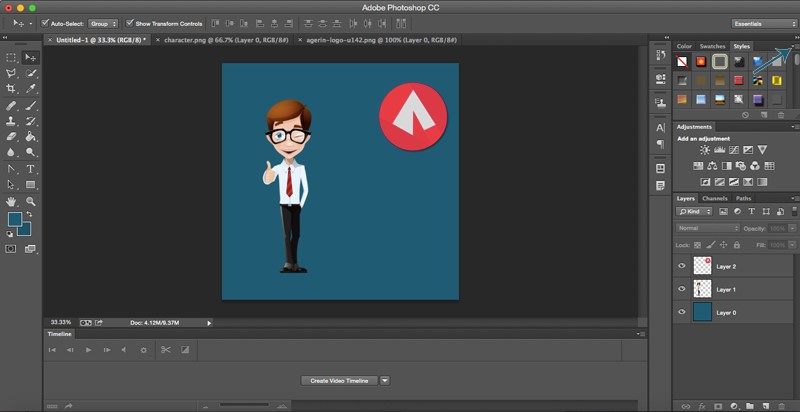This screenshot has width=800, height=412.
Task: Toggle lock all for layer
Action: click(736, 245)
